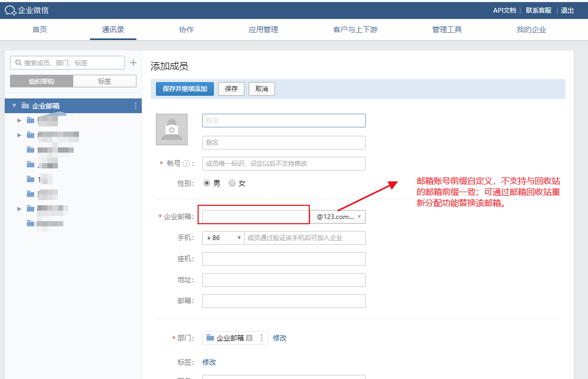The height and width of the screenshot is (379, 588).
Task: Collapse the 企业邮箱 root tree node
Action: pos(14,106)
